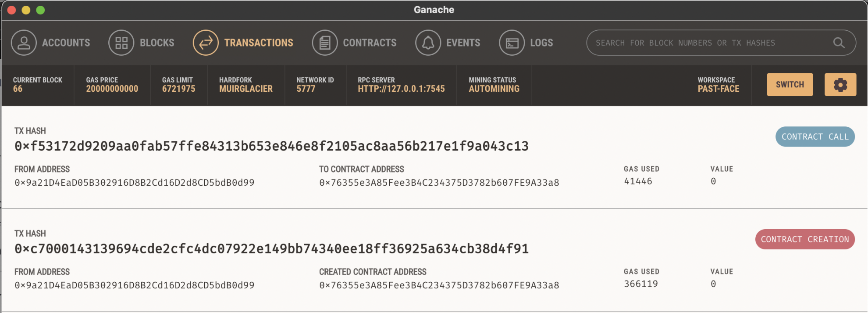Viewport: 868px width, 313px height.
Task: Click the RPC Server address HTTP://127.0.0.1:7545
Action: point(401,89)
